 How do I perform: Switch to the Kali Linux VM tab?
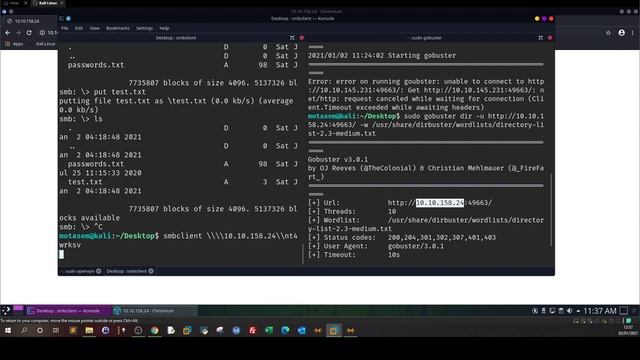[x=47, y=3]
